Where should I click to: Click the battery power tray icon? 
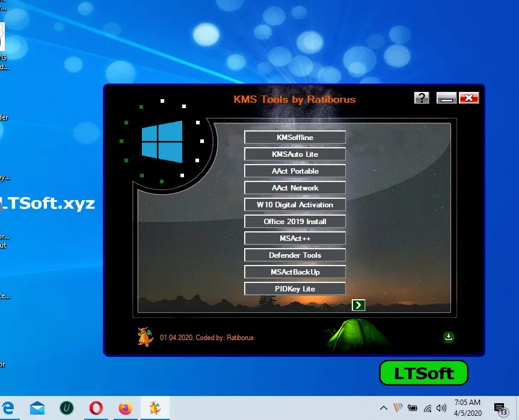[413, 408]
